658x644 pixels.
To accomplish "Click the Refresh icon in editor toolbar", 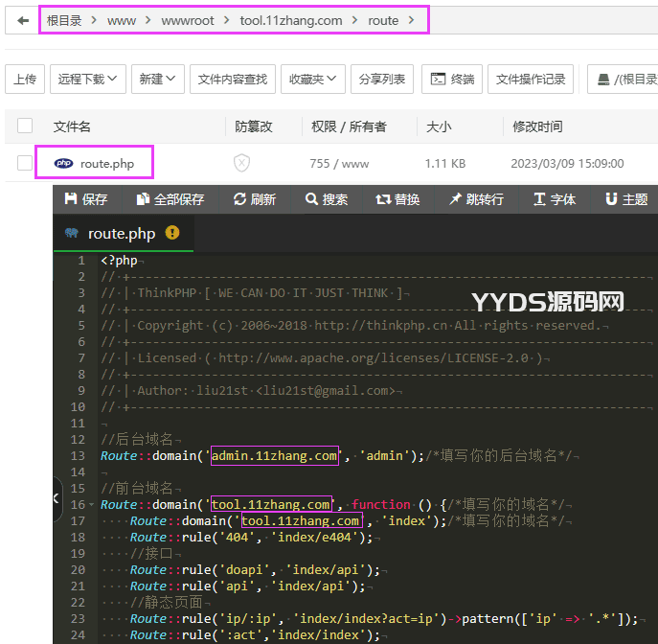I will click(x=255, y=199).
